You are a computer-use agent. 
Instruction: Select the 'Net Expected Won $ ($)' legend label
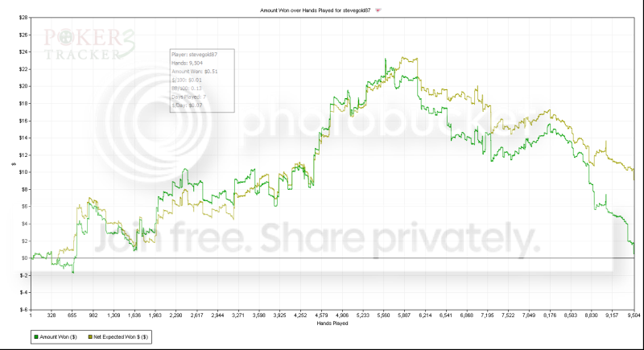tap(121, 337)
